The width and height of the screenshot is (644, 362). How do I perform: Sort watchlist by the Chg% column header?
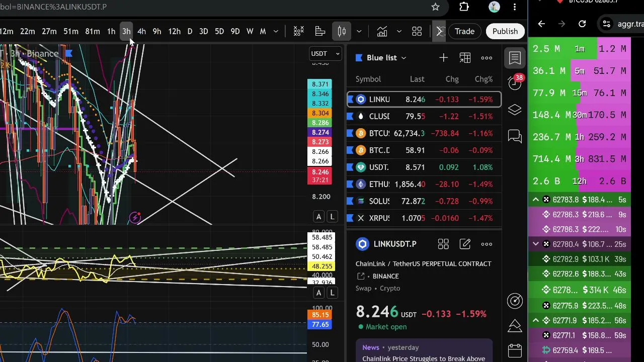(x=484, y=79)
